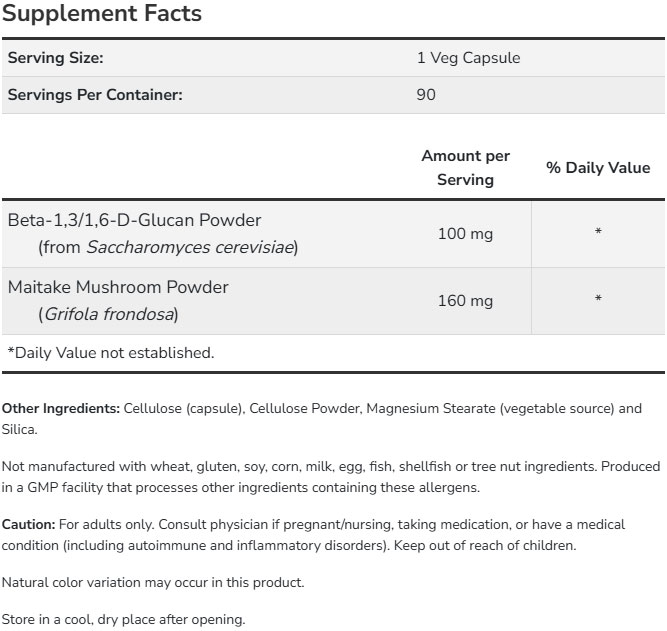This screenshot has width=667, height=631.
Task: Click the Beta-1,3/1,6-D-Glucan Powder row name
Action: click(134, 220)
